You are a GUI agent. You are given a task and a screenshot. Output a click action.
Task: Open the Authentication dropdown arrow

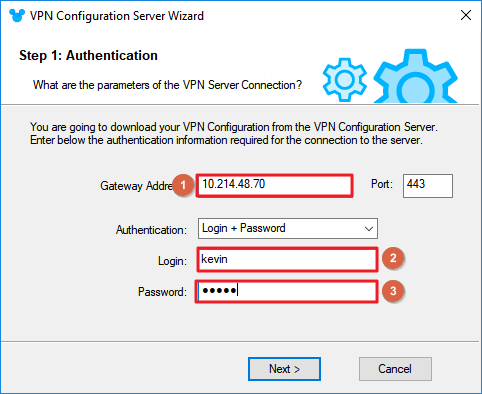tap(369, 229)
